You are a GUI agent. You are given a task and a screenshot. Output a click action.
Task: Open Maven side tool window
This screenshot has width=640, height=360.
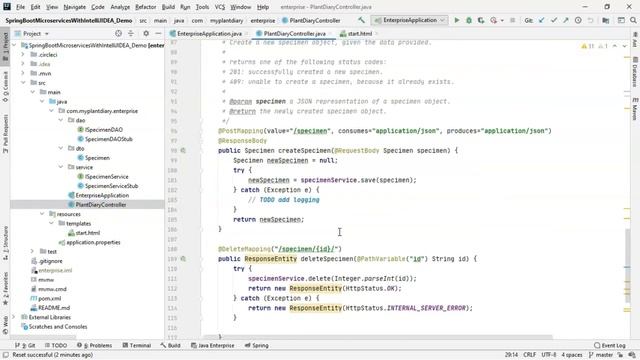pos(635,109)
